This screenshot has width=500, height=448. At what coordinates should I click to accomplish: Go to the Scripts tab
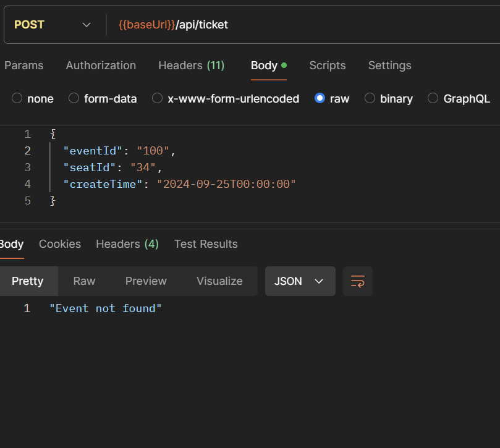coord(328,66)
